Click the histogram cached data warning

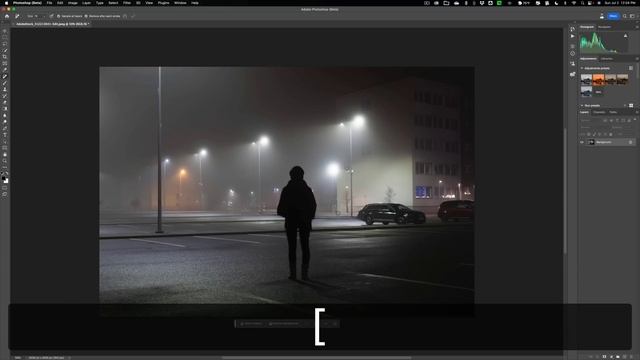click(x=626, y=36)
